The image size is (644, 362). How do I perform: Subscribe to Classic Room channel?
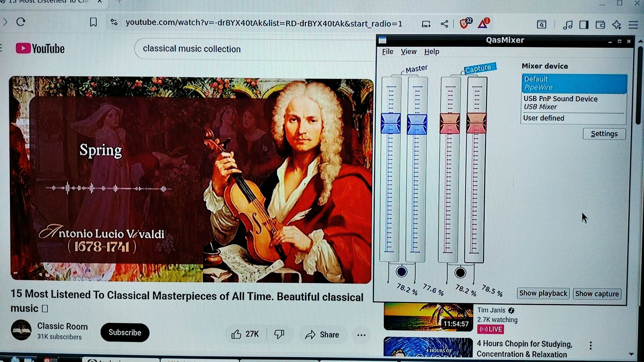click(x=125, y=333)
